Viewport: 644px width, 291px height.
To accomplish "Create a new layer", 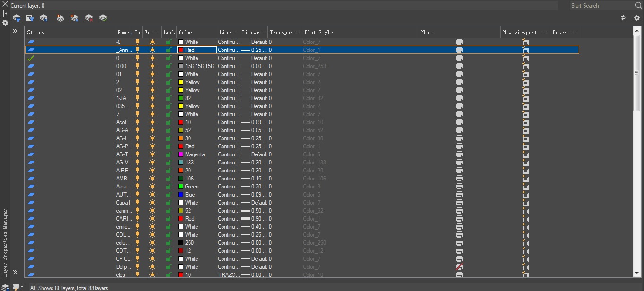I will (60, 17).
